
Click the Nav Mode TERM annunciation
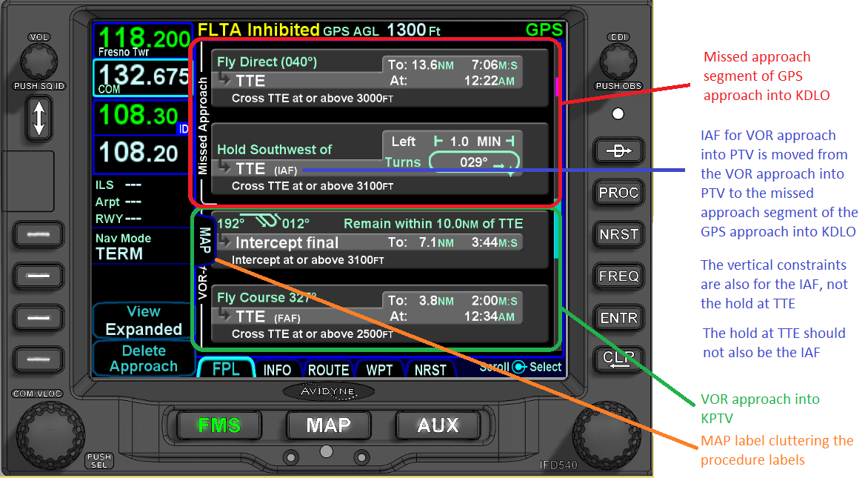tap(123, 247)
